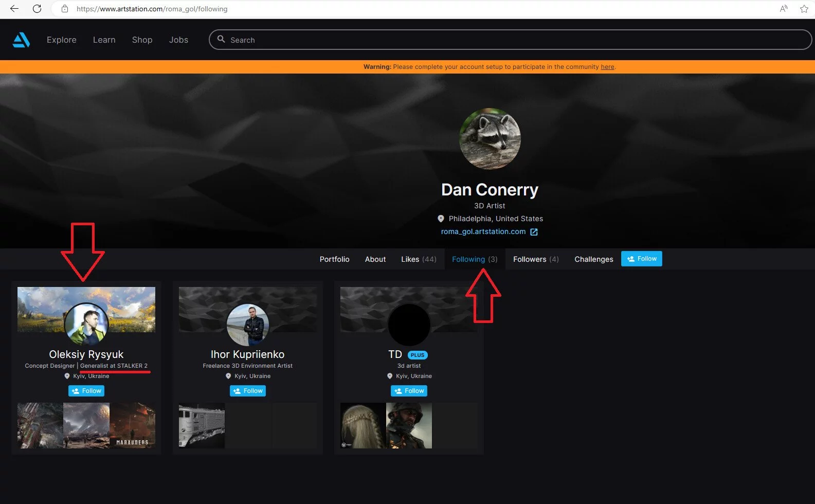815x504 pixels.
Task: Switch to the Portfolio tab
Action: pyautogui.click(x=334, y=259)
